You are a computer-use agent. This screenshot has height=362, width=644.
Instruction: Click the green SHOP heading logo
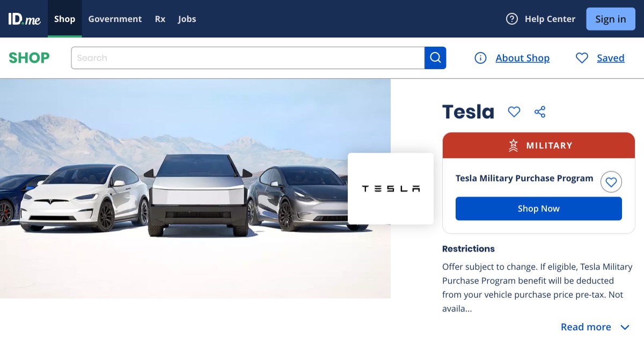click(x=29, y=58)
